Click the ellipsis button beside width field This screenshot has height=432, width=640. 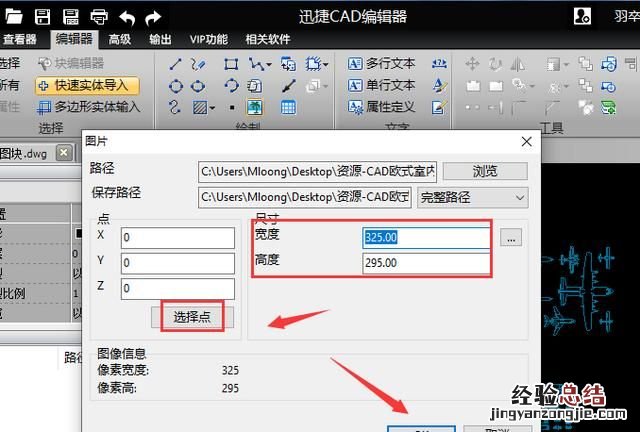511,238
